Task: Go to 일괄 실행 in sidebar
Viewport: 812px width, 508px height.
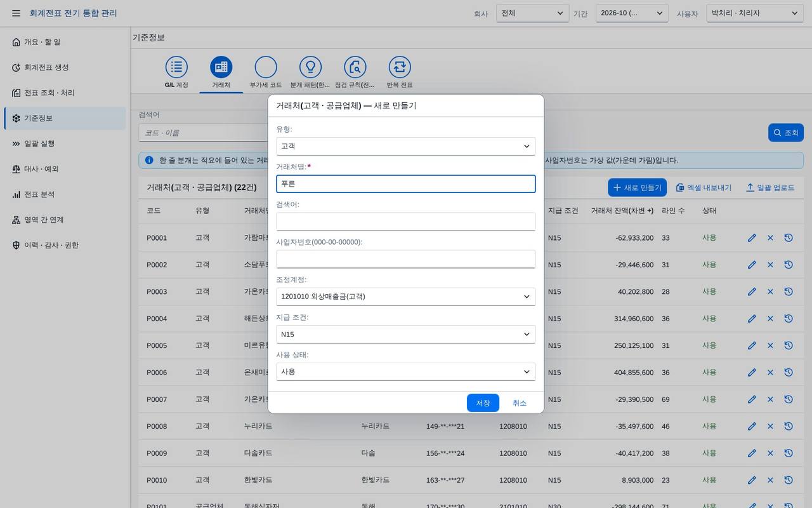Action: [65, 144]
